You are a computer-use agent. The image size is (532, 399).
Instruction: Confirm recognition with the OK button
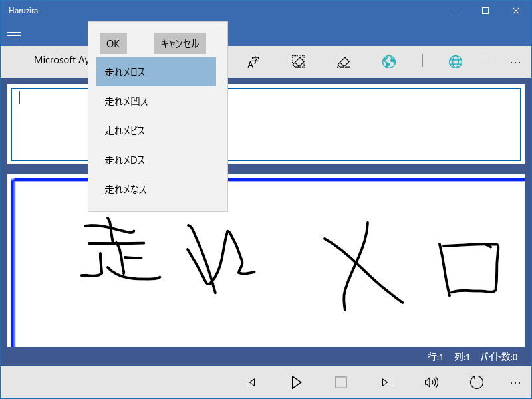[x=113, y=43]
